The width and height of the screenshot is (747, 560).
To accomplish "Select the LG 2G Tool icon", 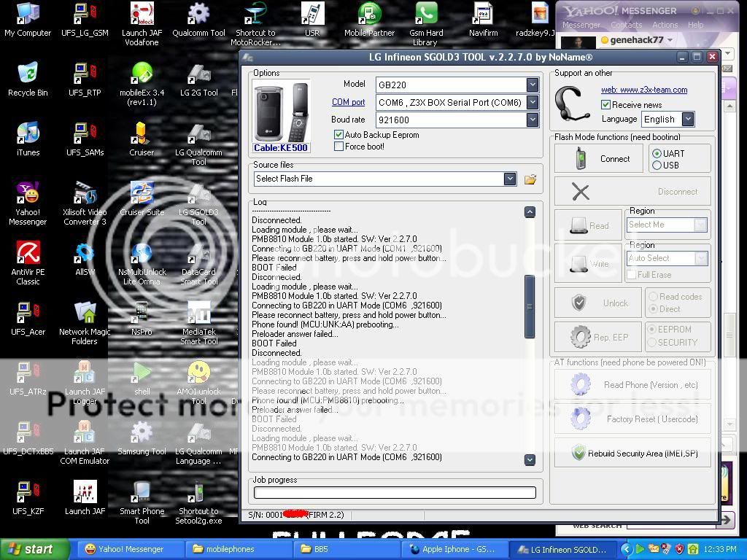I will (198, 79).
